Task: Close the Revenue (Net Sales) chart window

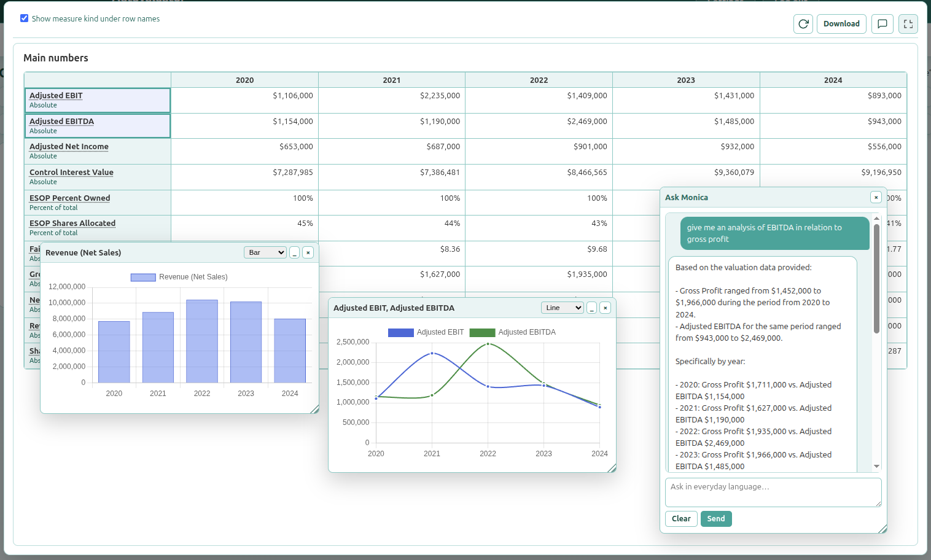Action: (308, 252)
